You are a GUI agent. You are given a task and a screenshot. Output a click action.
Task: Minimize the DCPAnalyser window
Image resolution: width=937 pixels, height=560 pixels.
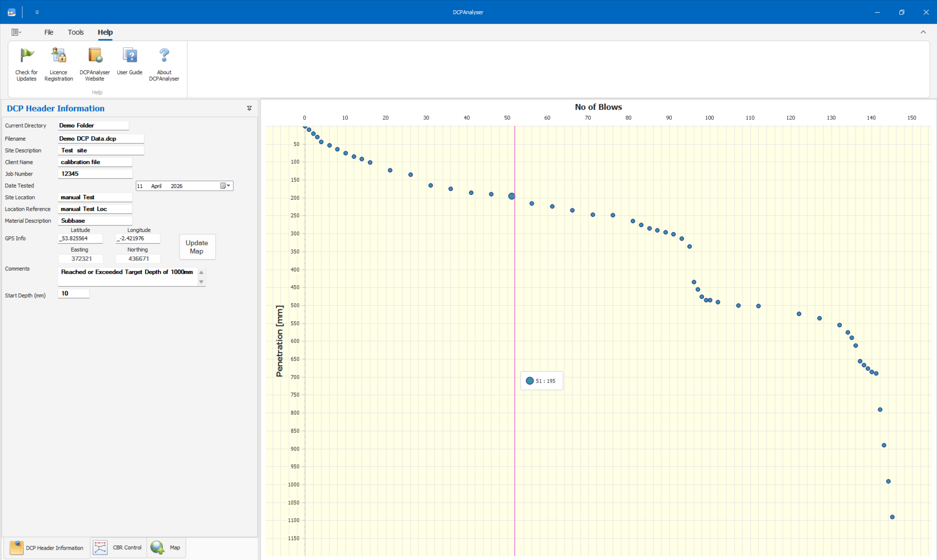(x=877, y=12)
